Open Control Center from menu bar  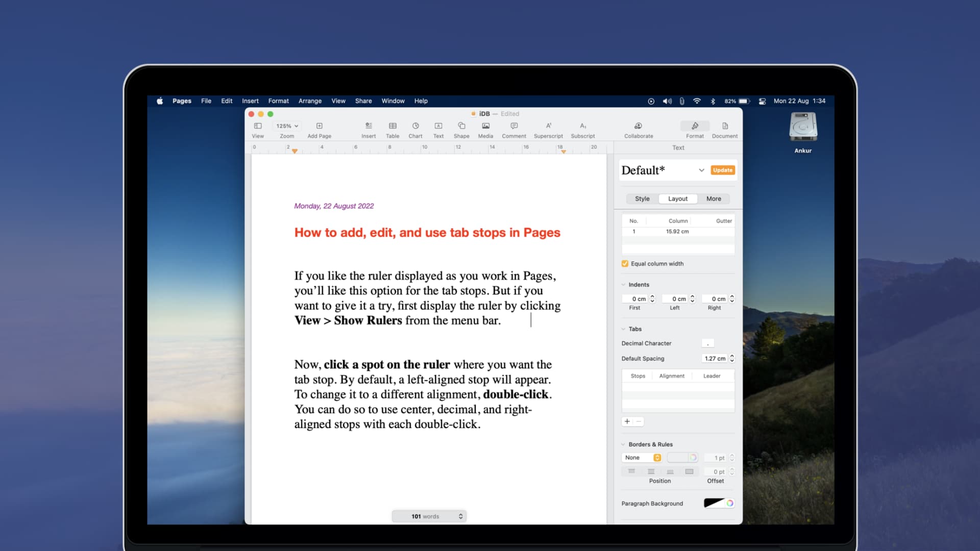762,101
